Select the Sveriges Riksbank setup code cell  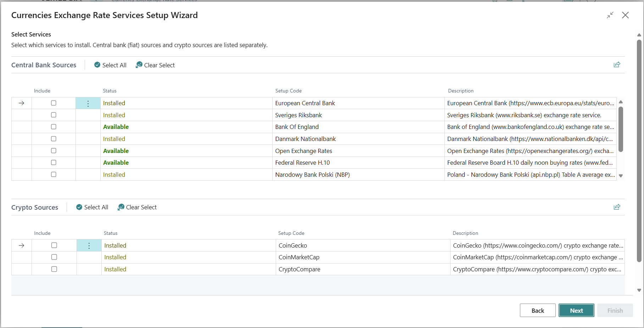tap(358, 115)
